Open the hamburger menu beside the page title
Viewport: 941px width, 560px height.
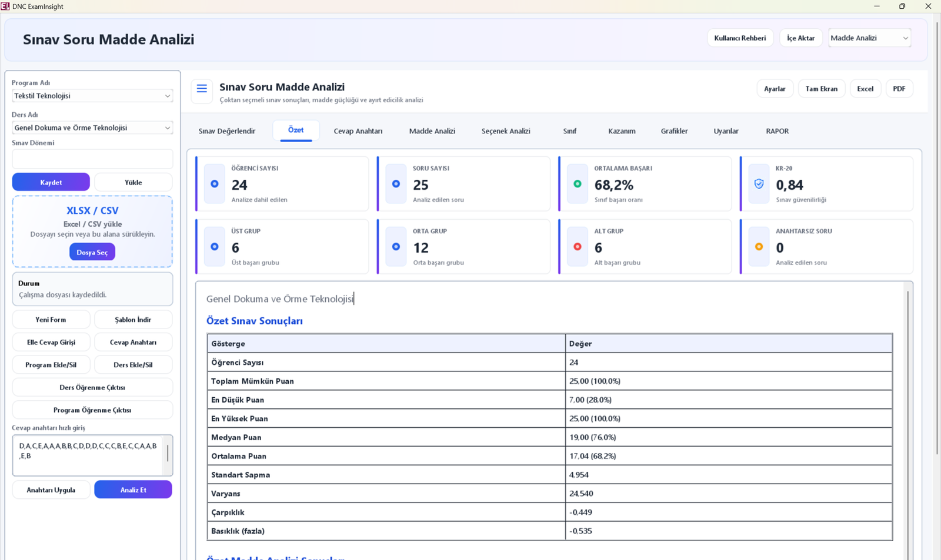pyautogui.click(x=202, y=89)
